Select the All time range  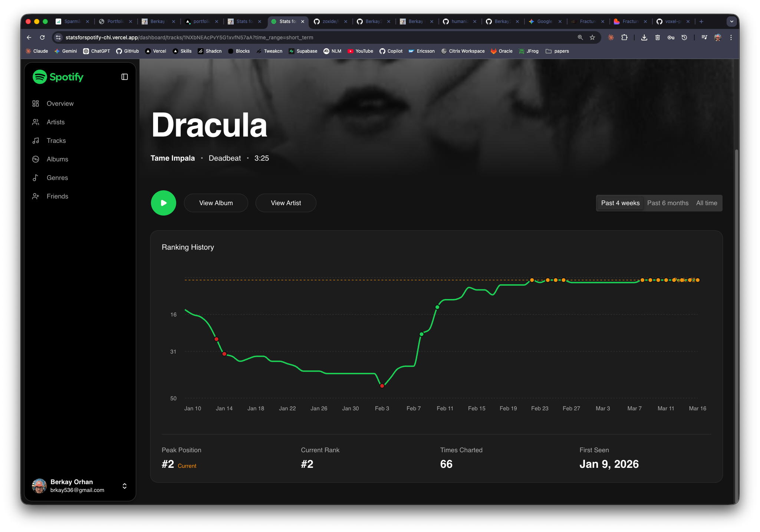(706, 203)
